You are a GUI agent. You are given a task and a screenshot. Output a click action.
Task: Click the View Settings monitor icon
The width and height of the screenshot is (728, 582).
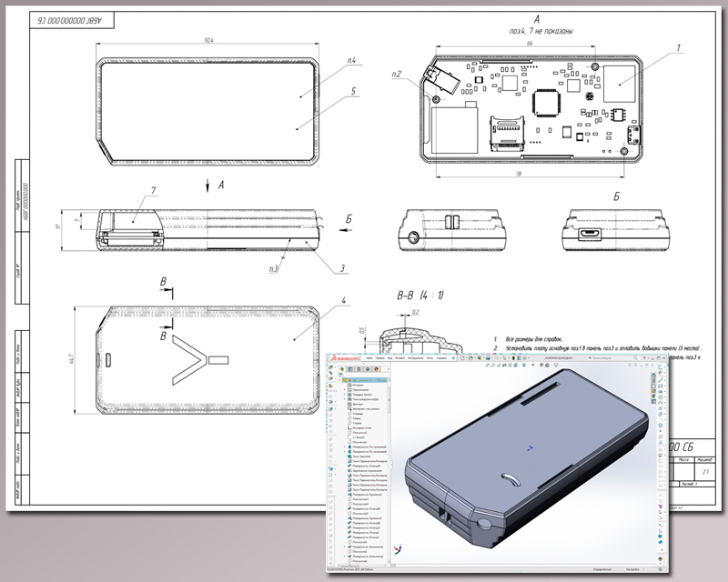tap(556, 365)
